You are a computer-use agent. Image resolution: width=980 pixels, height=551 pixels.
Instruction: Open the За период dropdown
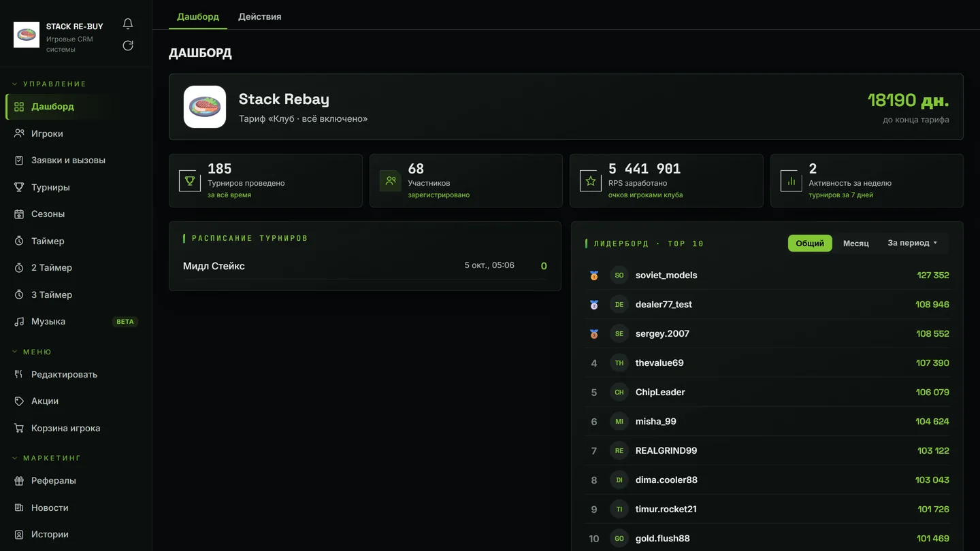click(x=913, y=243)
